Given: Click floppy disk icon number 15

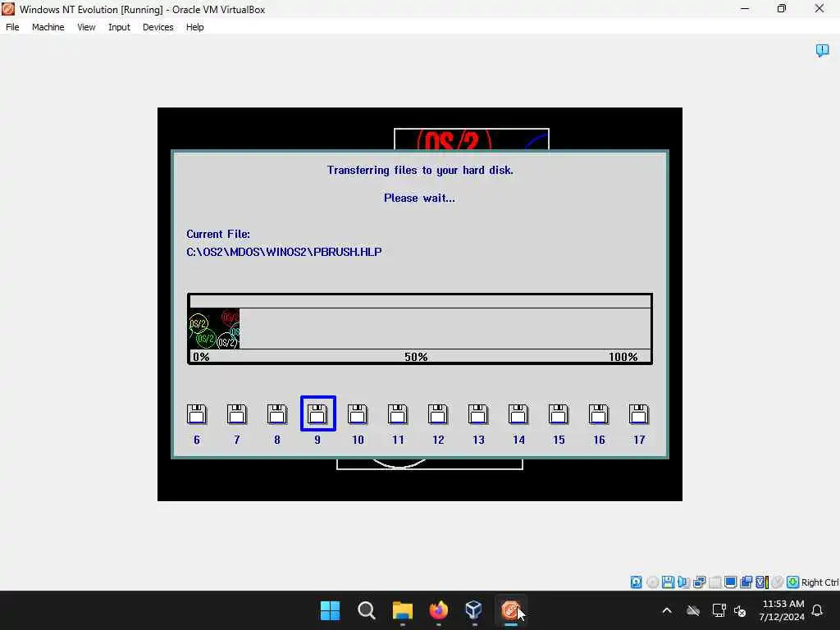Looking at the screenshot, I should pyautogui.click(x=558, y=414).
